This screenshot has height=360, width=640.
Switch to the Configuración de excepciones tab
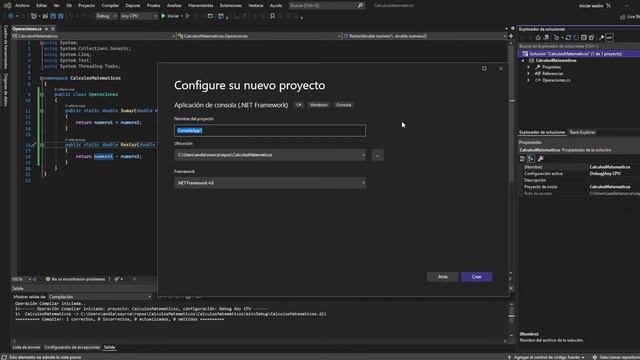pos(72,347)
